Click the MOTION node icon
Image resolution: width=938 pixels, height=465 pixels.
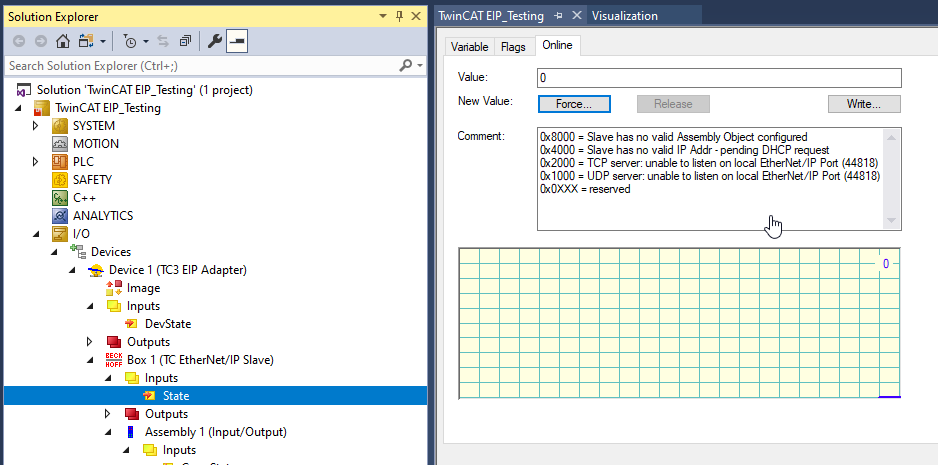59,144
